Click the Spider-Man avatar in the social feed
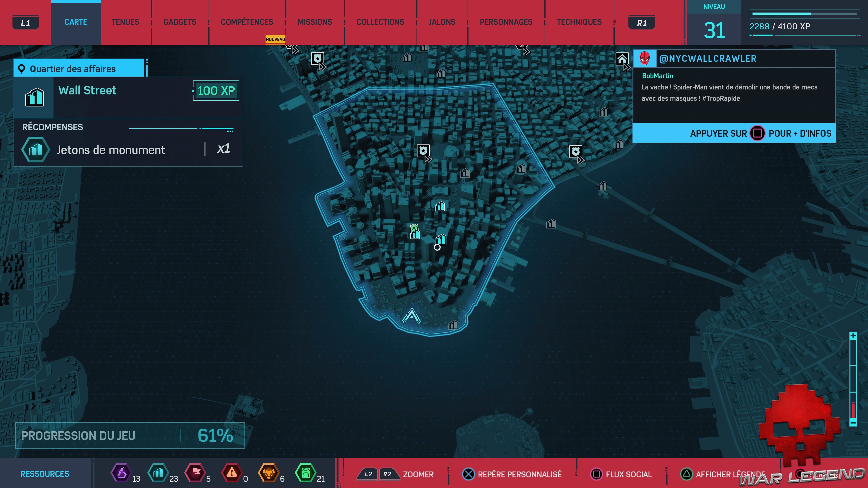Screen dimensions: 868x488 point(645,58)
